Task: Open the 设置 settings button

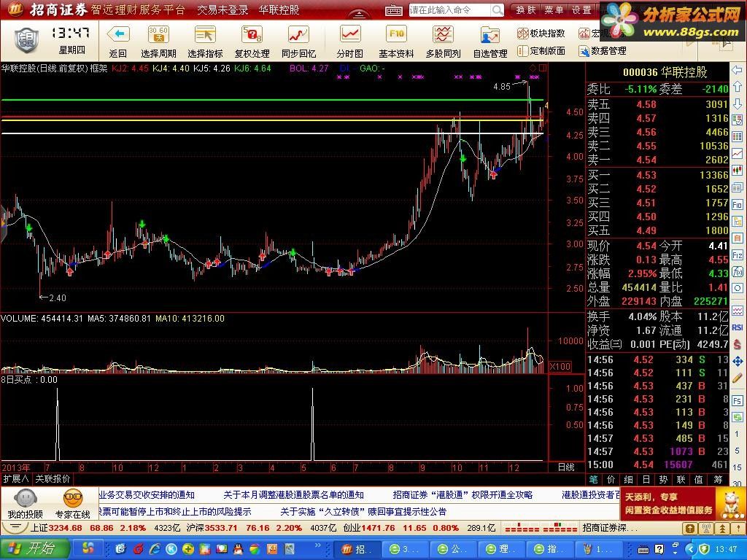Action: click(581, 10)
